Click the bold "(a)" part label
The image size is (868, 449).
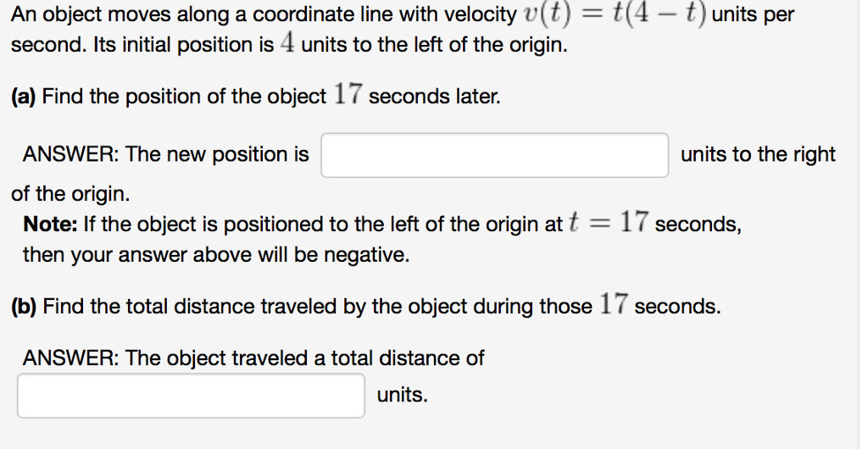pos(24,97)
